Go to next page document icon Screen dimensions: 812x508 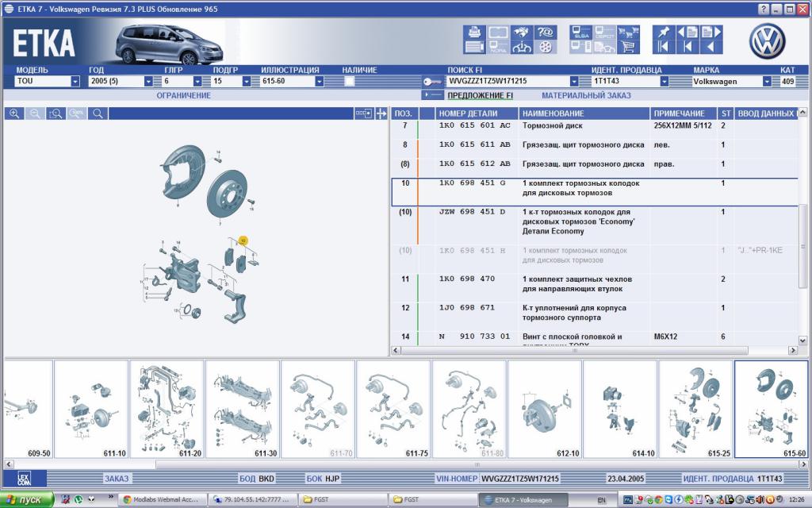[711, 32]
